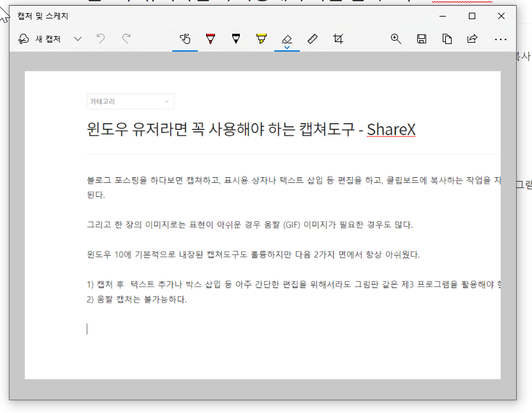Screen dimensions: 532x413
Task: Click the paragraph starting 블로그 포스팅을
Action: click(x=294, y=187)
